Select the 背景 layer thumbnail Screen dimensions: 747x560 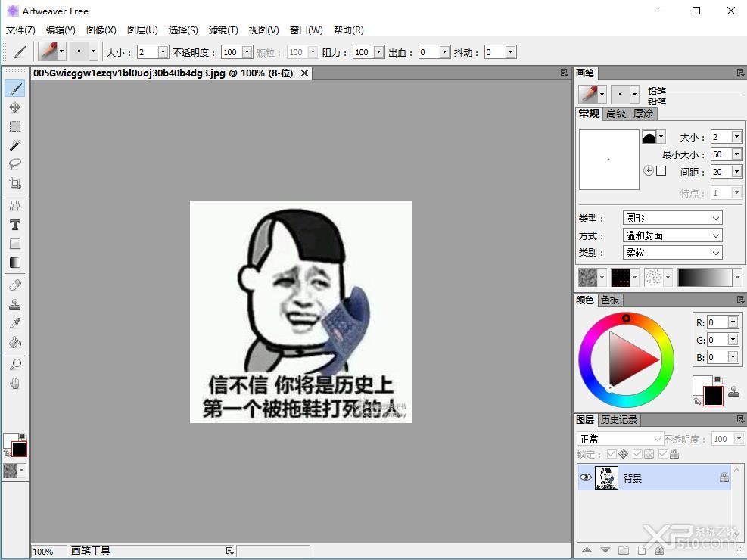coord(606,478)
